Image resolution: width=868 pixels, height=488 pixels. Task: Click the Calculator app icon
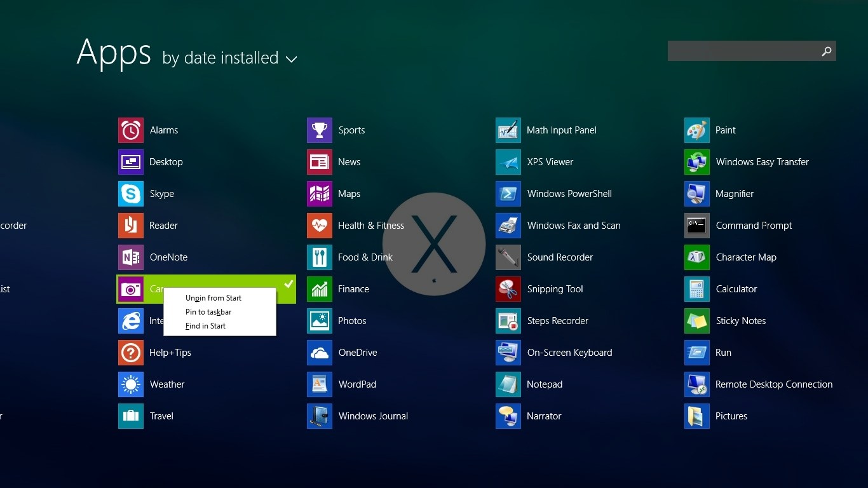pyautogui.click(x=697, y=289)
